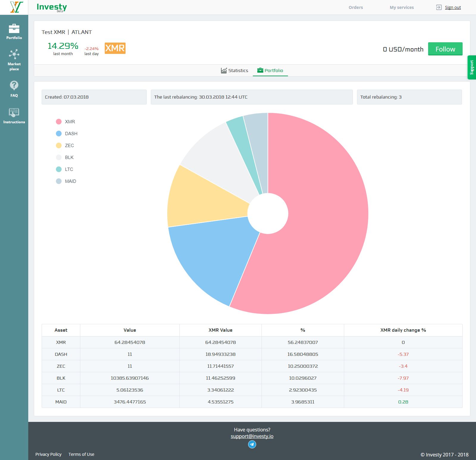Click the 0 USD/month price text
The image size is (476, 460).
pos(403,49)
